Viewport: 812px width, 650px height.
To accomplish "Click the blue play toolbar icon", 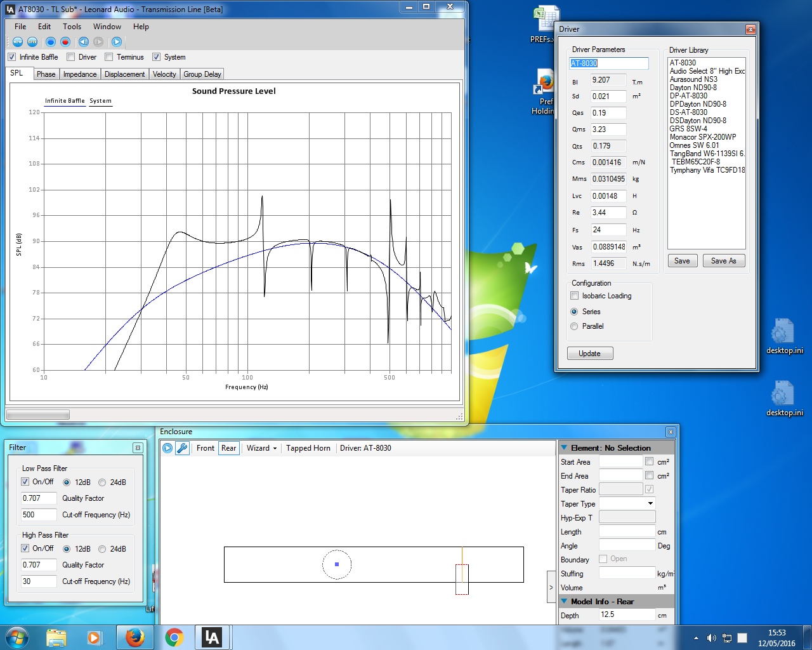I will (117, 42).
